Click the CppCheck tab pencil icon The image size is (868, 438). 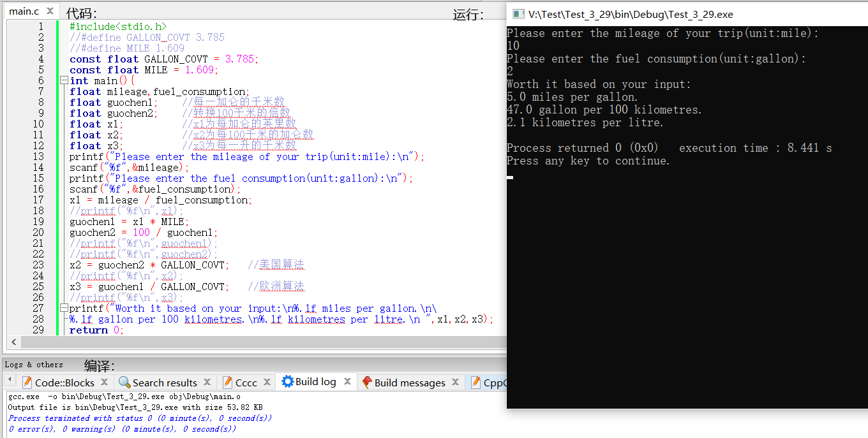coord(477,383)
